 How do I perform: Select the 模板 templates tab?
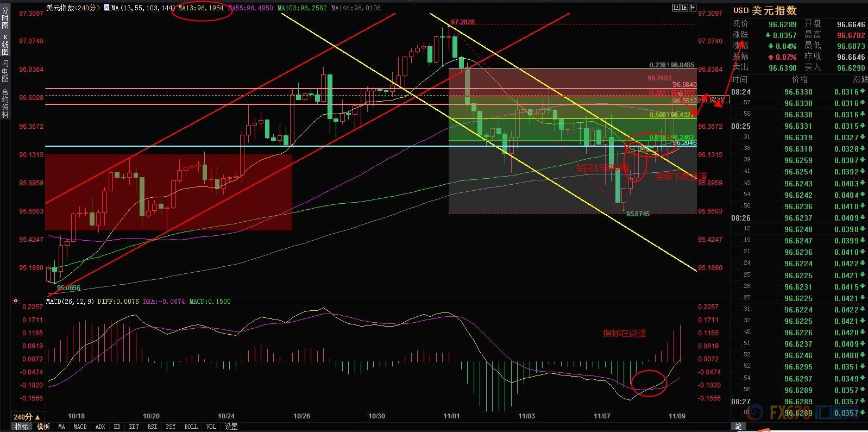click(x=43, y=427)
